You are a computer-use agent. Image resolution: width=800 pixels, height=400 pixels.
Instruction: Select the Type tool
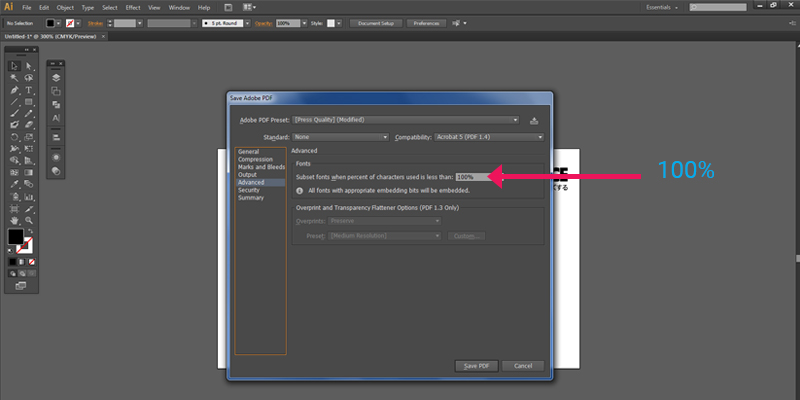click(x=29, y=90)
